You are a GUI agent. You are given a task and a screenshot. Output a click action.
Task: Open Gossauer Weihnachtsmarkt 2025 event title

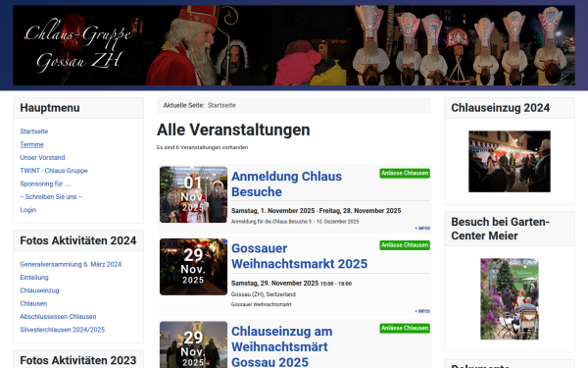pos(299,256)
